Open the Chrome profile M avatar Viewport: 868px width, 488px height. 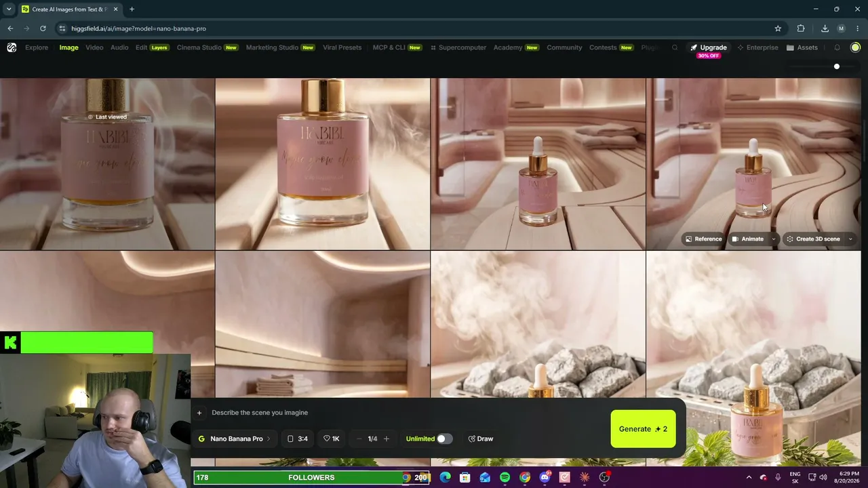[x=841, y=28]
